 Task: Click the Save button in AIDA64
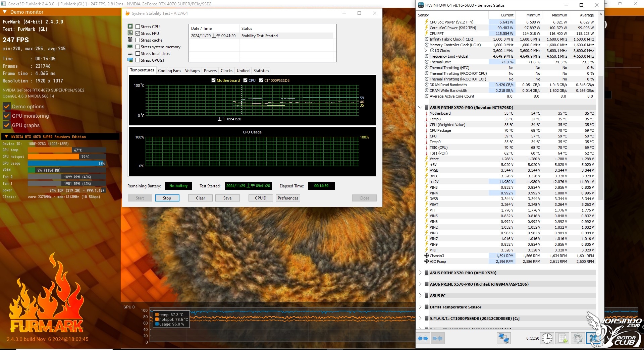pyautogui.click(x=227, y=198)
